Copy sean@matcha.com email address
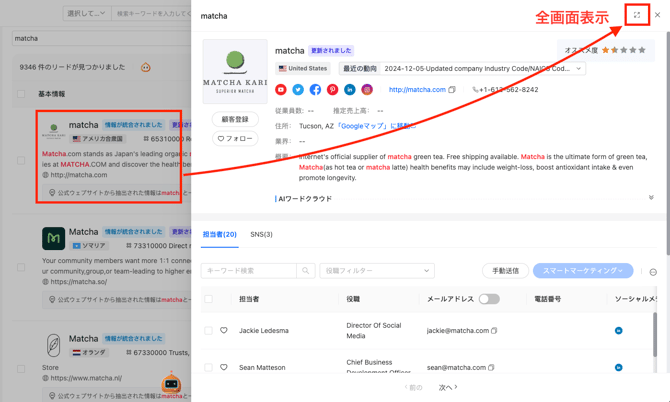 [491, 367]
